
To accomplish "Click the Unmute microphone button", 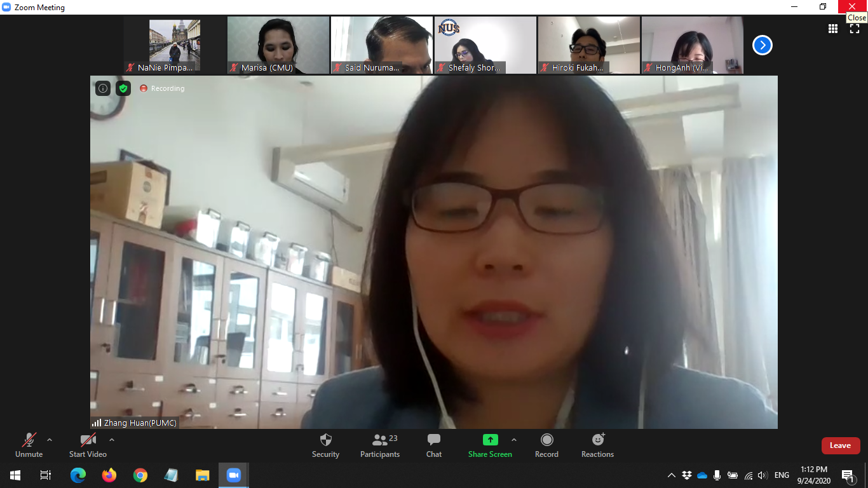I will click(29, 445).
